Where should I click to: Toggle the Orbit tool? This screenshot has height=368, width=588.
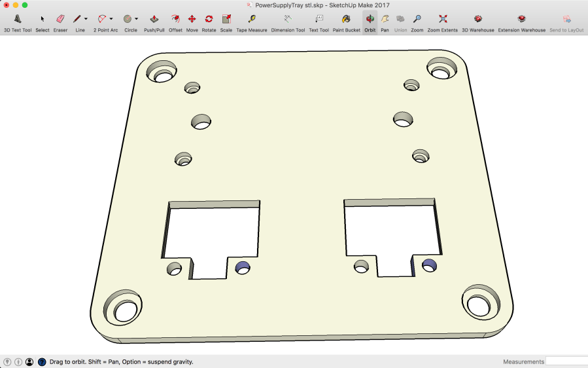tap(370, 20)
